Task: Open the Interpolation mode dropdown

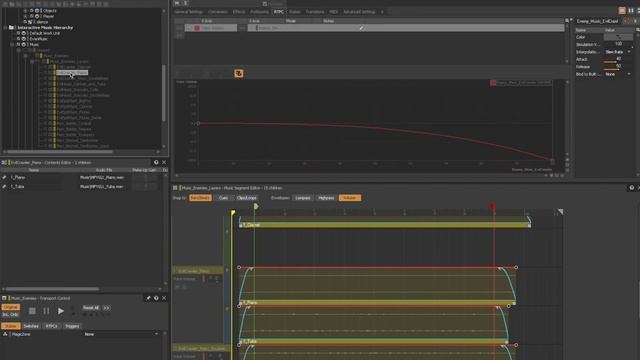Action: [618, 52]
